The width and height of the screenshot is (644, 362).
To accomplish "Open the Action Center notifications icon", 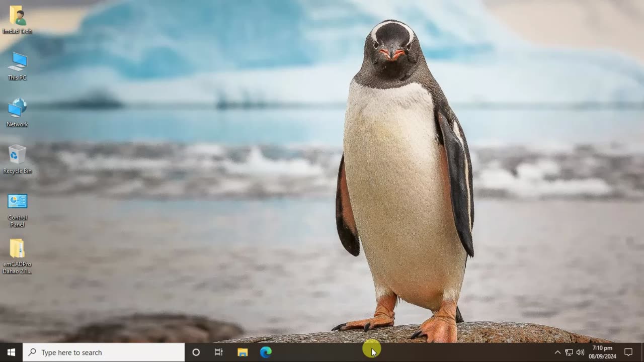I will [x=628, y=352].
